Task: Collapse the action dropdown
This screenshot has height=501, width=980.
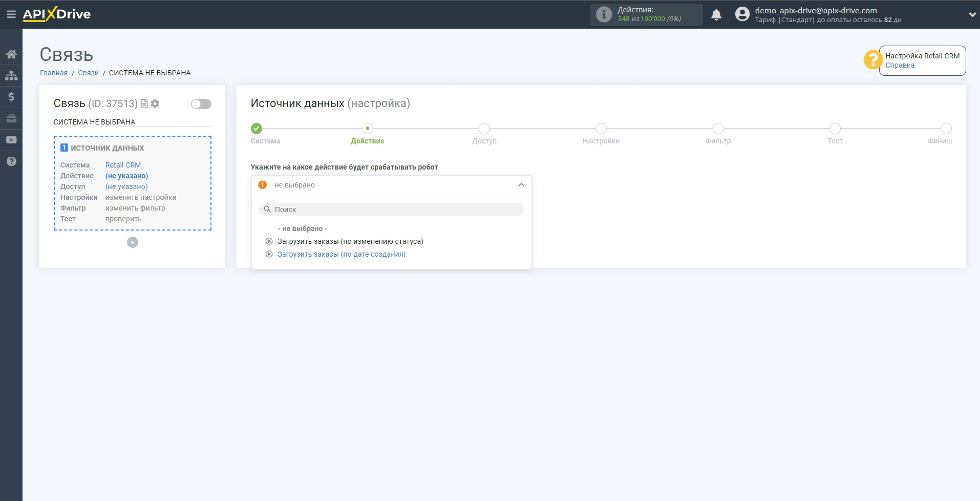Action: [x=521, y=185]
